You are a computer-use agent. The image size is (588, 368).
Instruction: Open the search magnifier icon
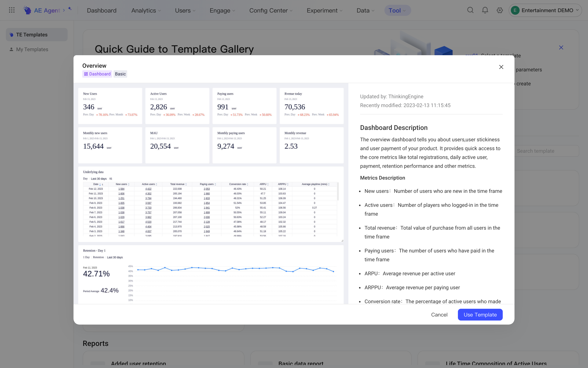[x=470, y=10]
